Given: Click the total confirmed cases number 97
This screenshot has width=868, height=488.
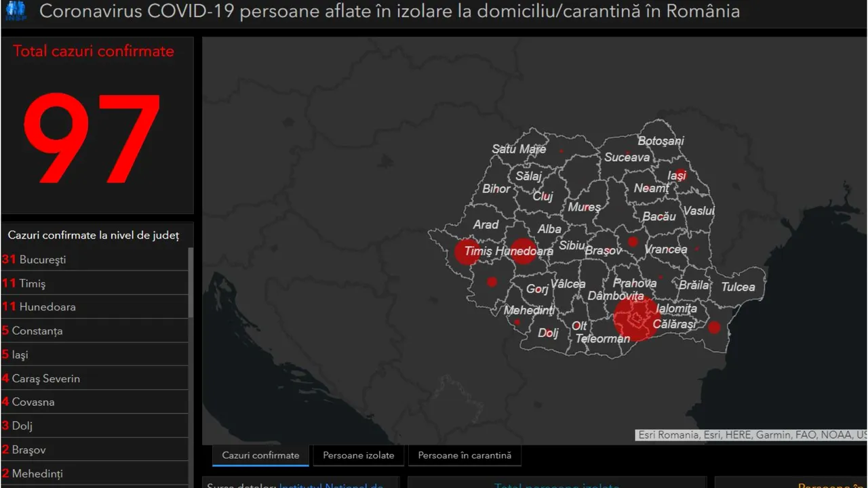Looking at the screenshot, I should (x=93, y=139).
